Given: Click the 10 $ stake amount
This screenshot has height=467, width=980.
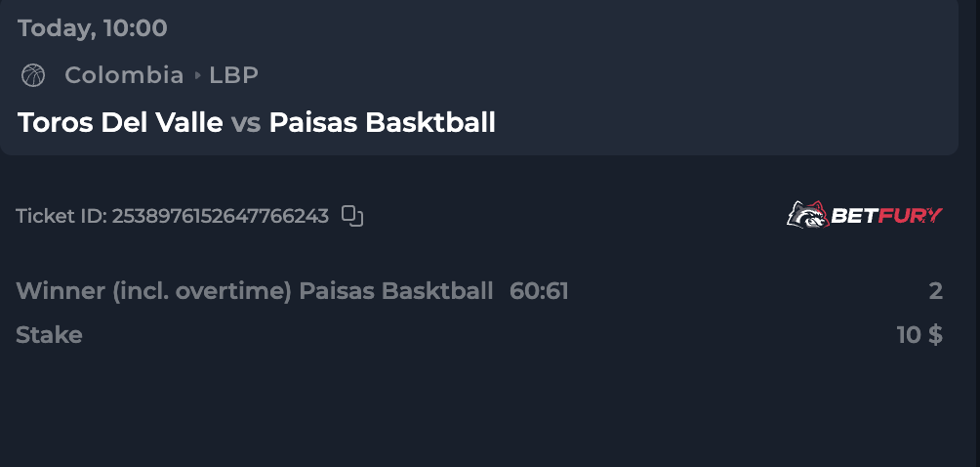Looking at the screenshot, I should [919, 335].
